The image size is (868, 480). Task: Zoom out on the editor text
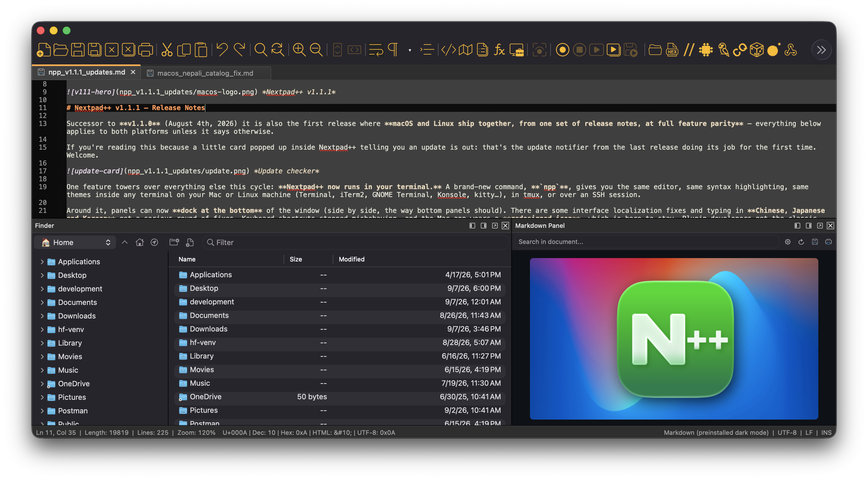(x=316, y=50)
